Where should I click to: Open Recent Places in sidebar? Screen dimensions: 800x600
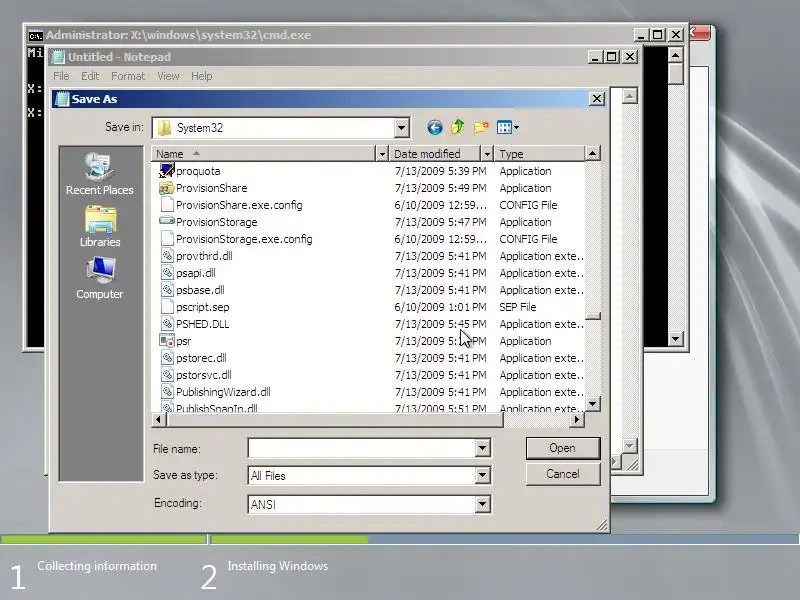tap(100, 174)
